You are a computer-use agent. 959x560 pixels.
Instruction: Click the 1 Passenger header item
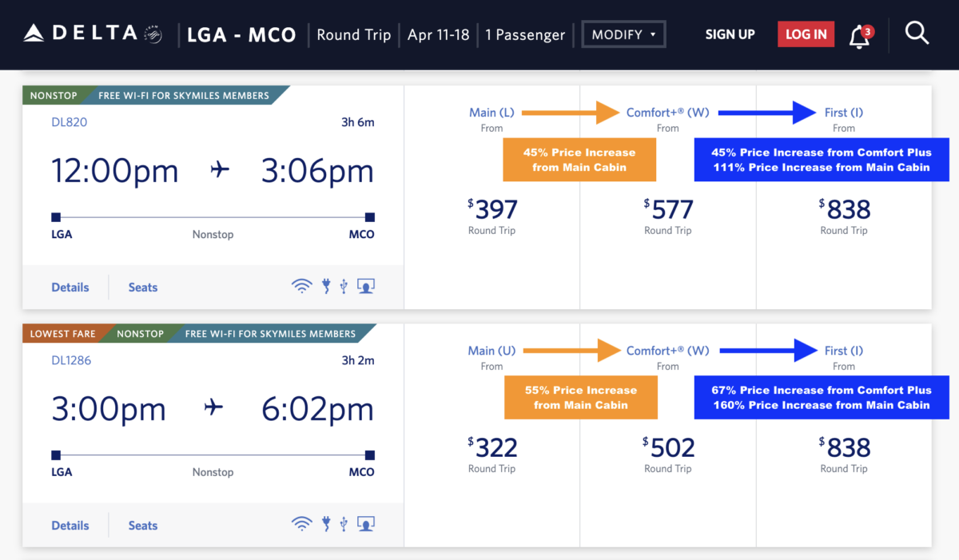[x=525, y=34]
